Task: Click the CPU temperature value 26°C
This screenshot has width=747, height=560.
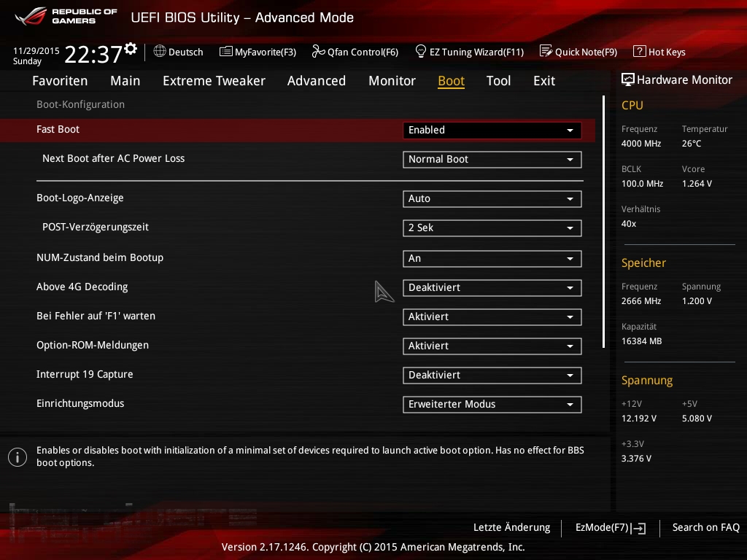Action: tap(692, 144)
